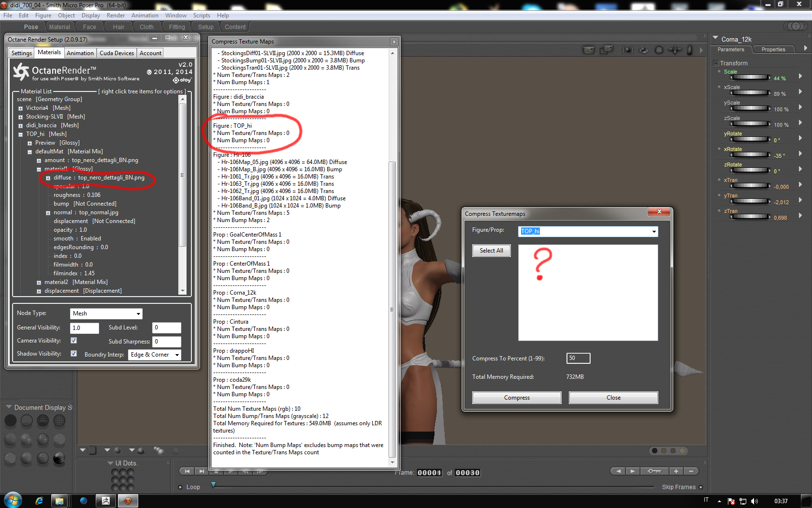The width and height of the screenshot is (812, 508).
Task: Switch to the Cloth room tab
Action: 146,27
